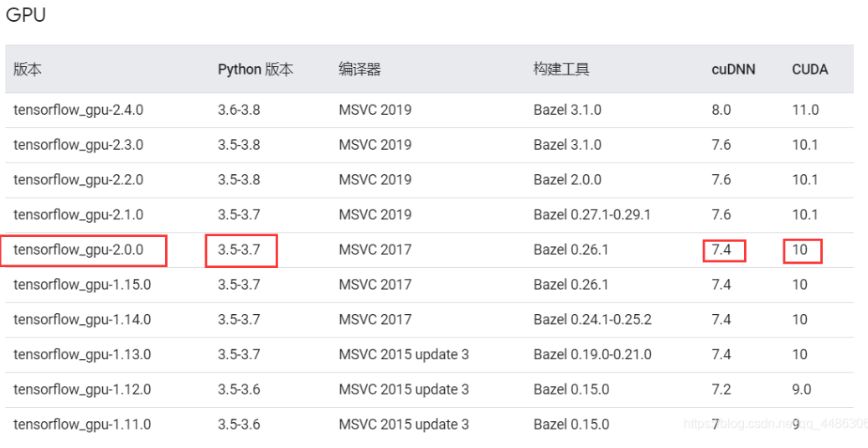868x448 pixels.
Task: Select tensorflow_gpu-1.13.0 row label
Action: pos(82,354)
